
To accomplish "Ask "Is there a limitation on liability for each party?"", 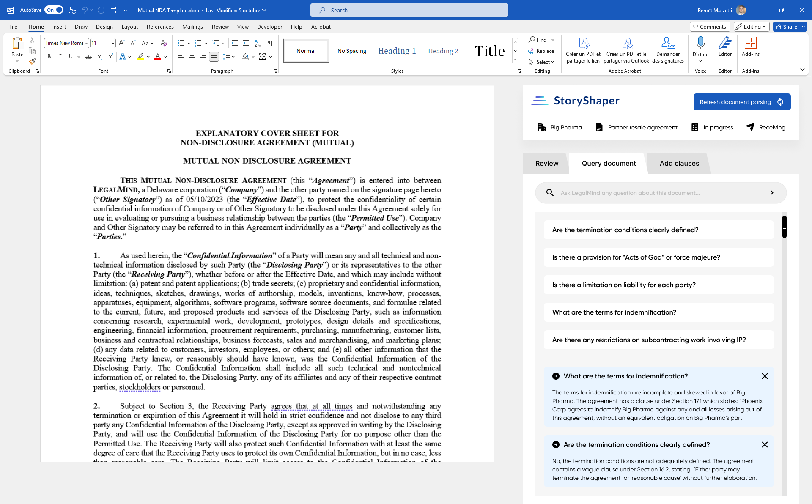I will click(x=658, y=285).
